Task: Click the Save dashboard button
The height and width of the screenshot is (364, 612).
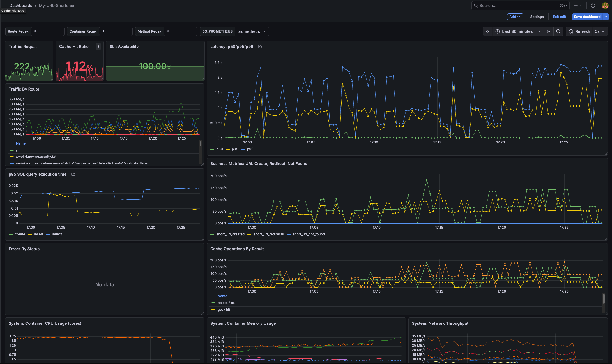Action: click(x=587, y=17)
